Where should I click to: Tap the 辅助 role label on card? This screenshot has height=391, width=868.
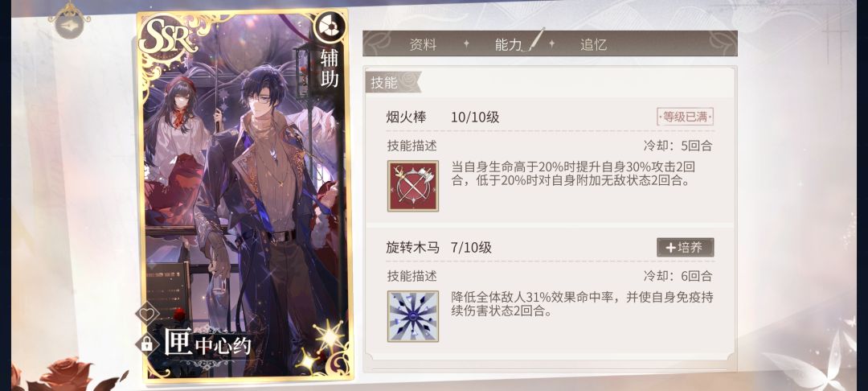pos(330,68)
